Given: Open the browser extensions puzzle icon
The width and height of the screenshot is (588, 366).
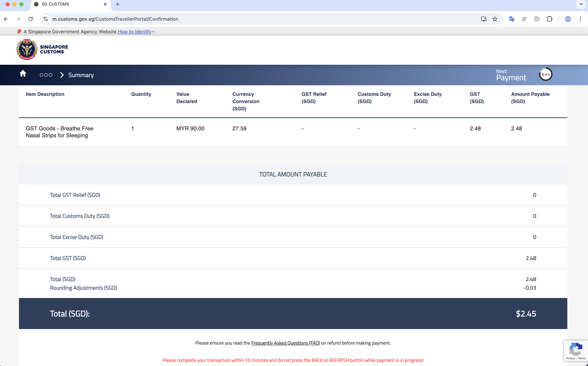Looking at the screenshot, I should click(x=549, y=19).
